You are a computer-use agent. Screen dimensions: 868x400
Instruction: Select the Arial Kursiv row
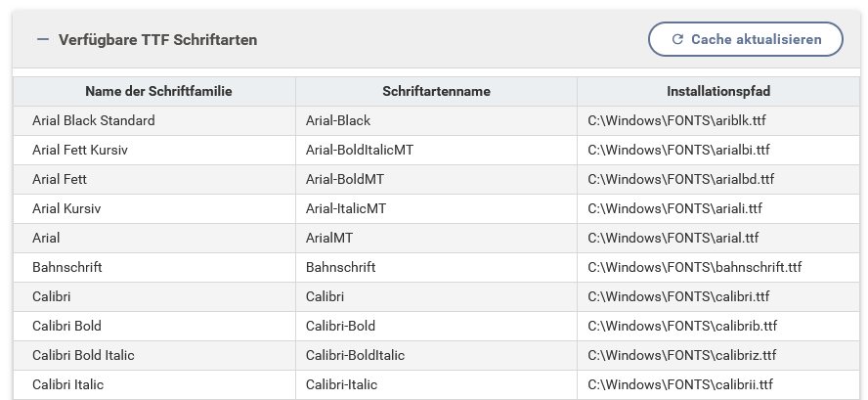(66, 209)
